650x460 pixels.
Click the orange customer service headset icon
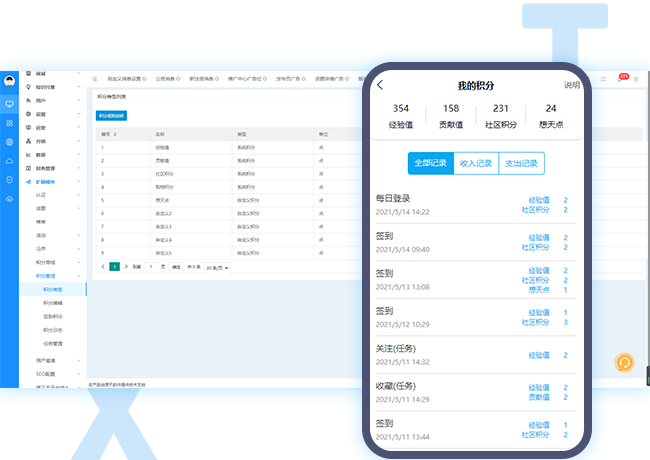click(625, 362)
